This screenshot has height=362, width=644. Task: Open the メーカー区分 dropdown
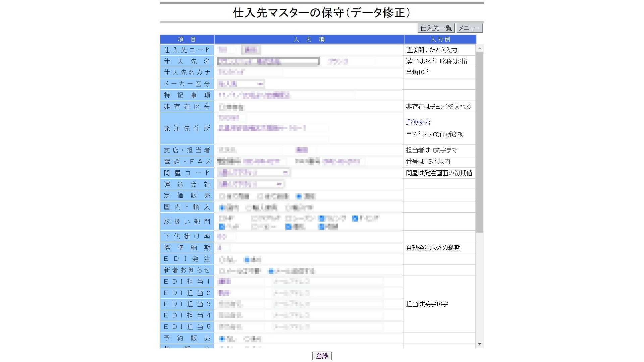click(241, 84)
